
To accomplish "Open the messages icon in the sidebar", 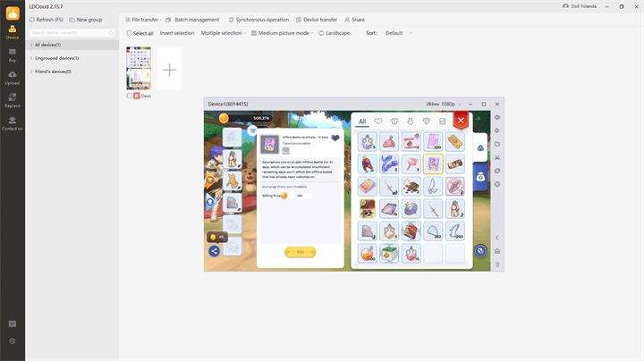I will pos(13,324).
